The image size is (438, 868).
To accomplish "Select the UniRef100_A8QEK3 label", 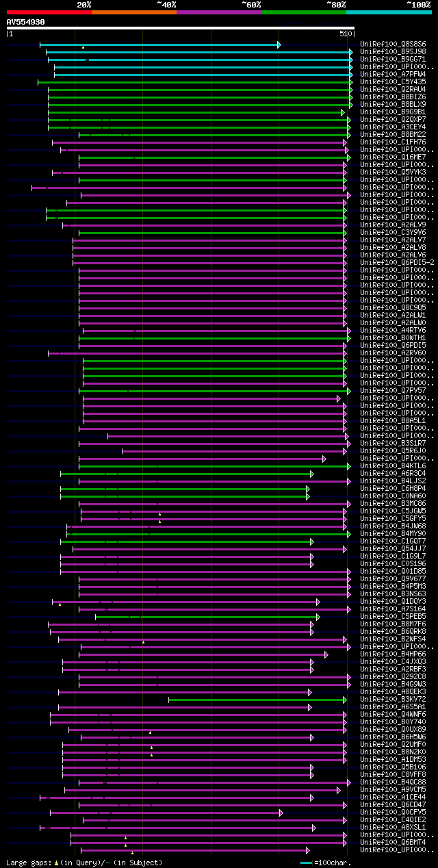I will (x=394, y=692).
